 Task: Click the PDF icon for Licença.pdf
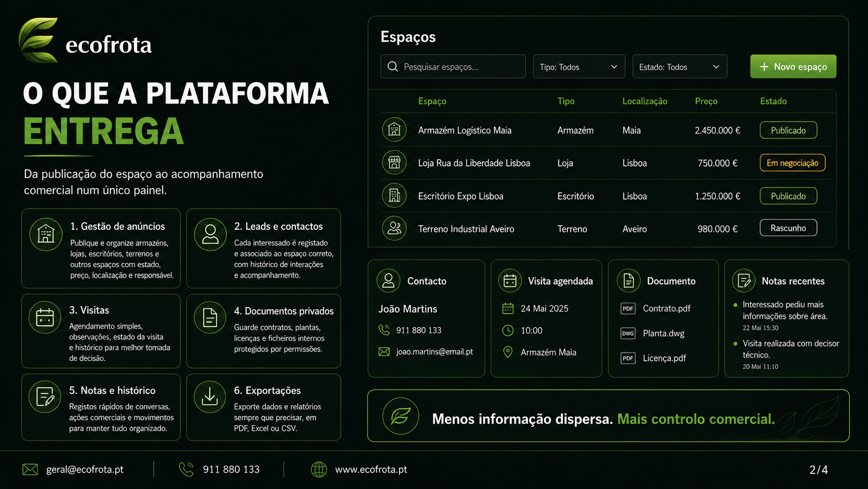coord(628,358)
